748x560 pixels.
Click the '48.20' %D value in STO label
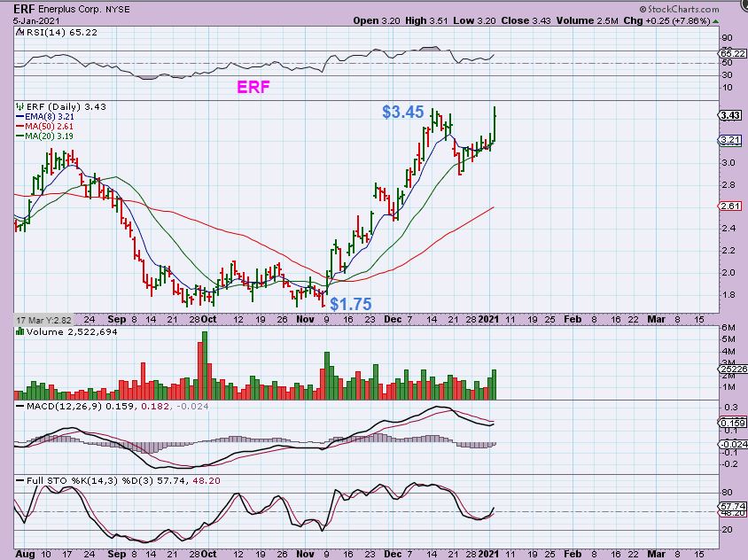206,481
